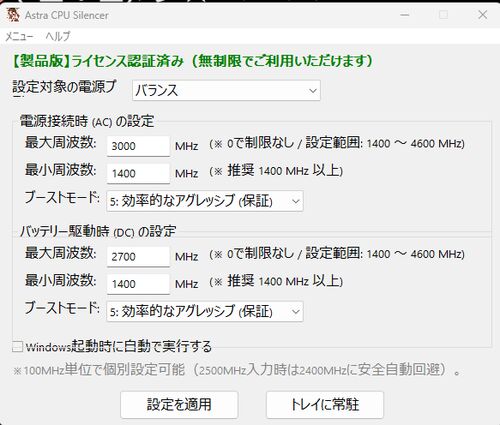
Task: Open the バランス power plan dropdown
Action: (x=226, y=90)
